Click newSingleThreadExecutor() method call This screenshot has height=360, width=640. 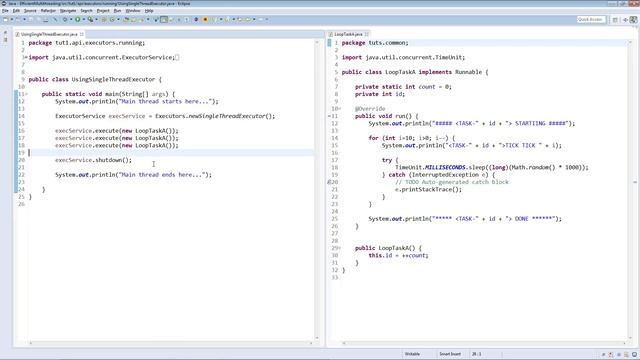click(x=231, y=116)
